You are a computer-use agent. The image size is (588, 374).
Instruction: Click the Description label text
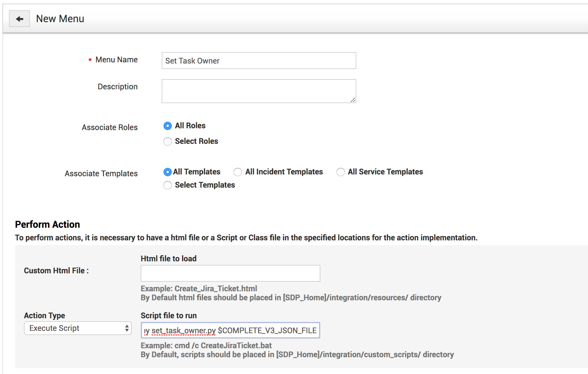(x=117, y=87)
